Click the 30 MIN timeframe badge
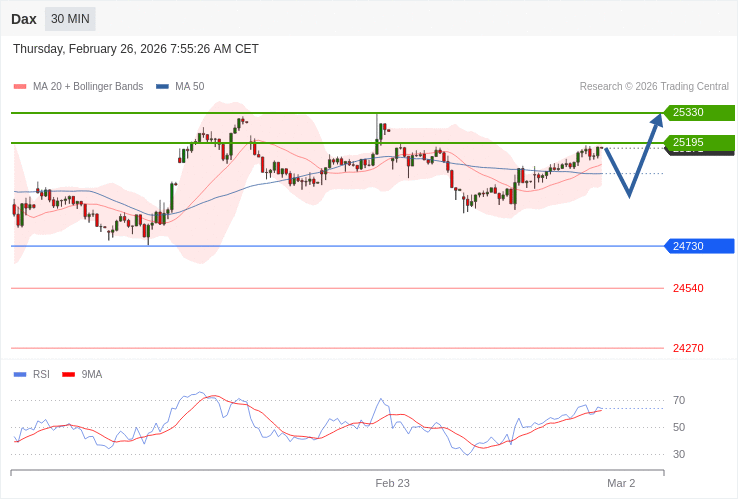The image size is (738, 500). pos(70,19)
